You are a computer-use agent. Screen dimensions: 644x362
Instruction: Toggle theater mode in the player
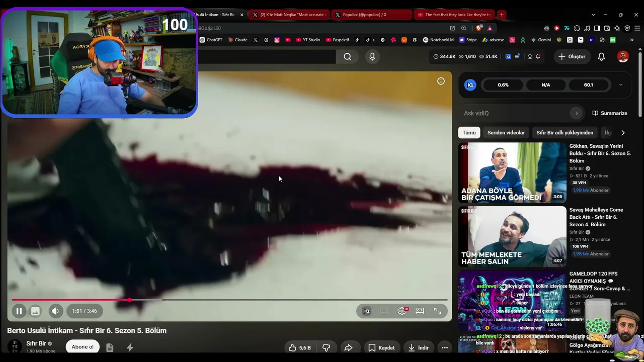(x=420, y=311)
